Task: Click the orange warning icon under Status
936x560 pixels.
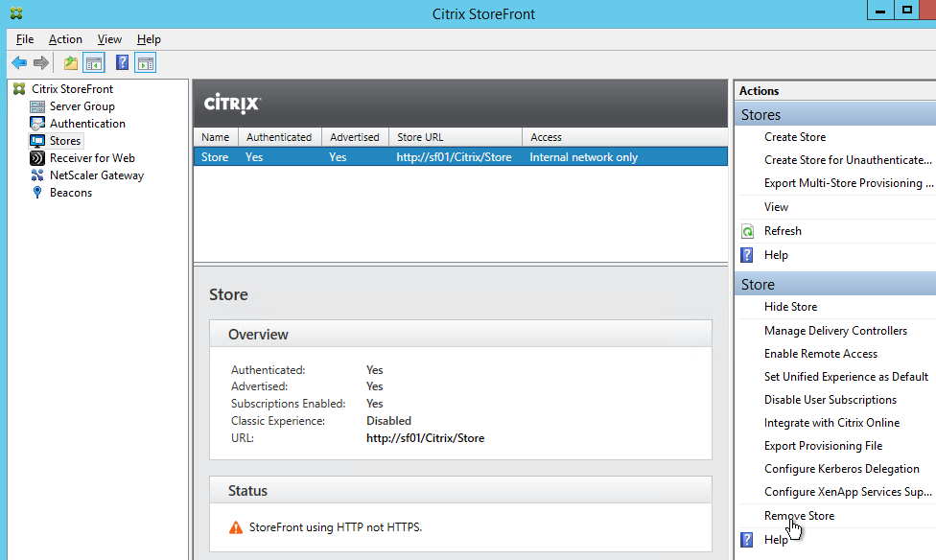Action: point(236,527)
